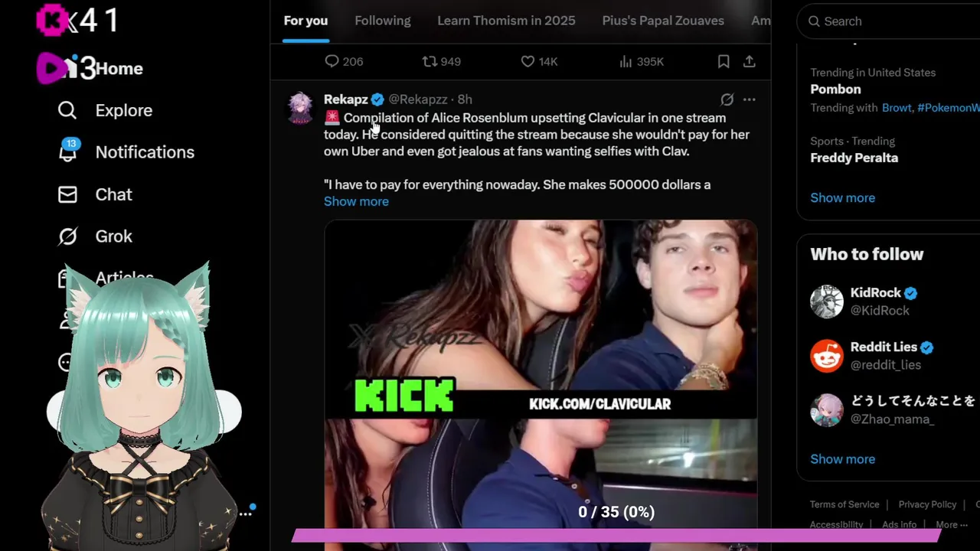Open Ads info footer link
This screenshot has height=551, width=980.
coord(899,524)
